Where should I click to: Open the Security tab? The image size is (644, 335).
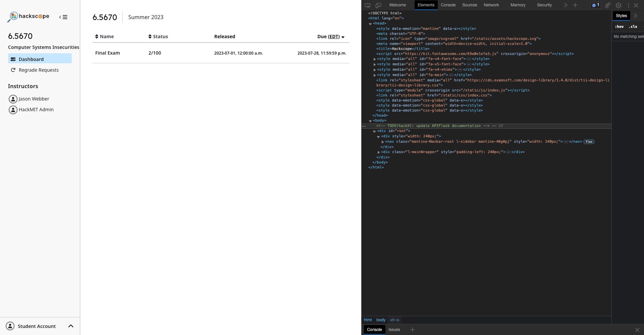pyautogui.click(x=544, y=5)
